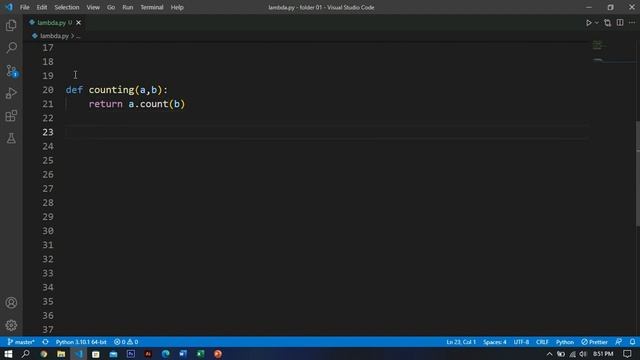Open the Explorer view in activity bar

[x=11, y=25]
